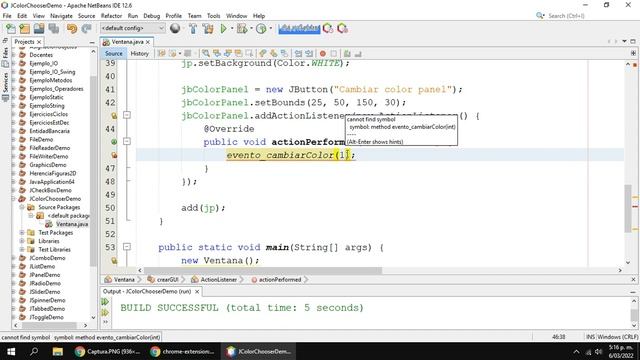The image size is (640, 360).
Task: Open the Refactor menu
Action: (x=111, y=16)
